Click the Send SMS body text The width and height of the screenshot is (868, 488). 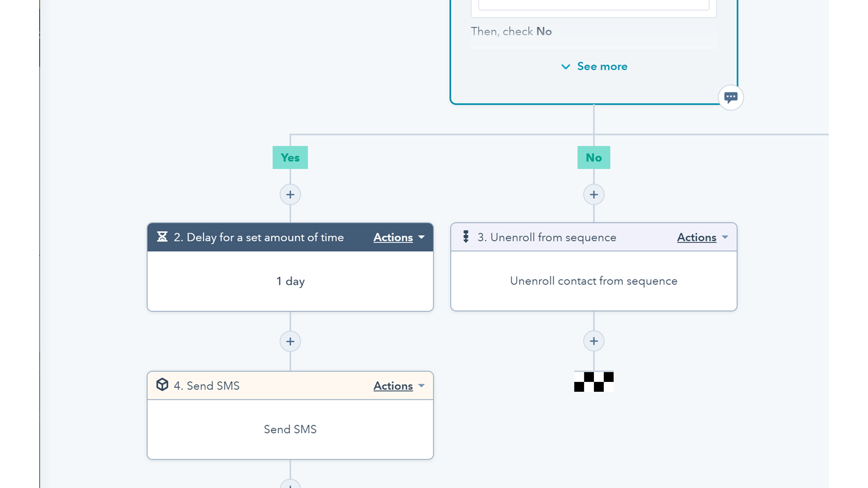point(290,429)
